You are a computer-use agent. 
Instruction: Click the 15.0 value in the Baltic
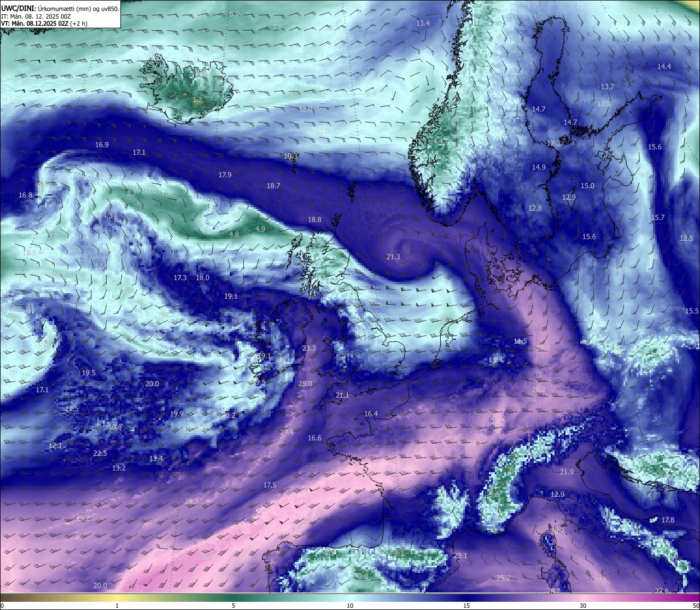587,185
